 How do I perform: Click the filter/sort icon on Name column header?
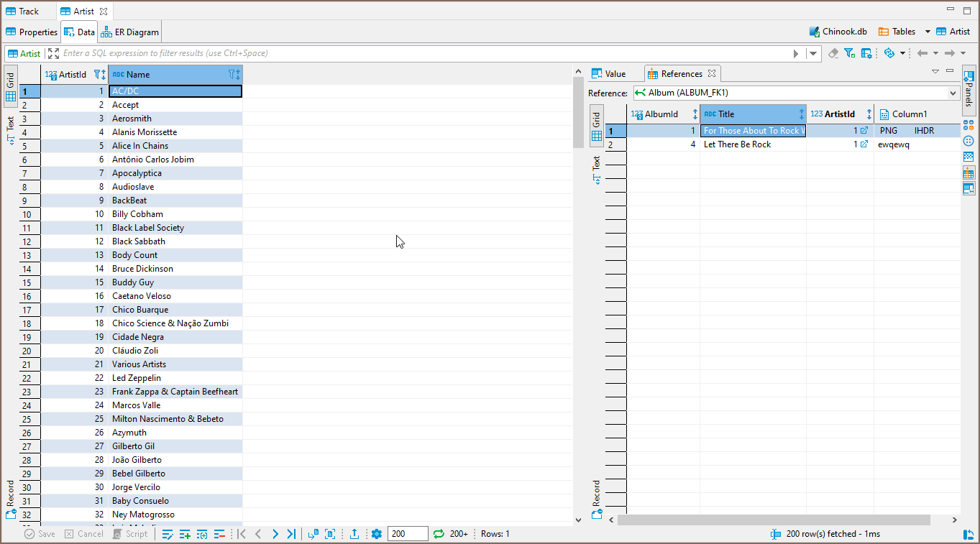tap(234, 75)
